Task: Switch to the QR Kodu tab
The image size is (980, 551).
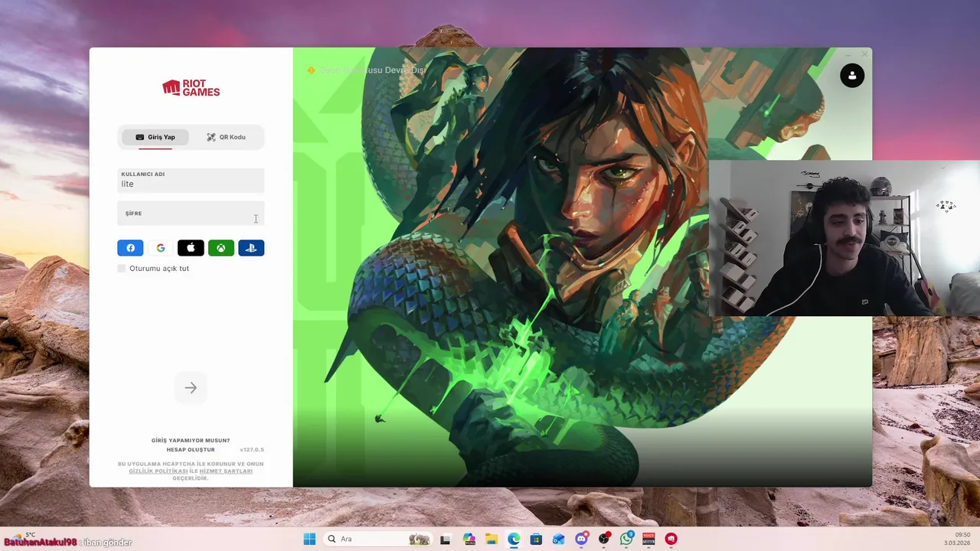Action: [x=226, y=137]
